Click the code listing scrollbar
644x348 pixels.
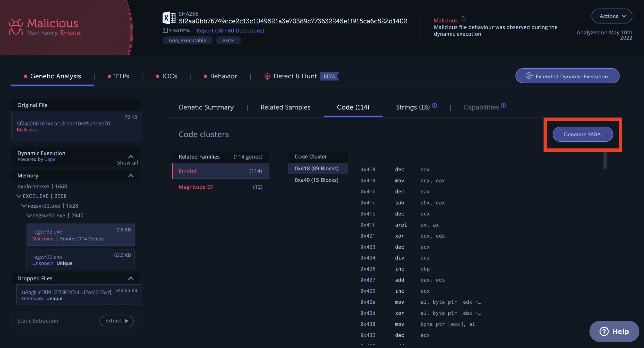click(x=605, y=160)
